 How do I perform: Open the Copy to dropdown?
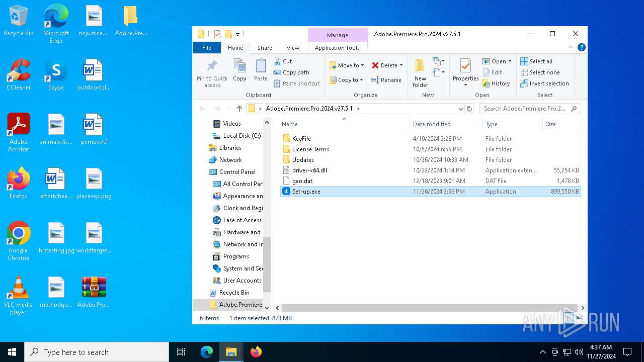pyautogui.click(x=347, y=80)
